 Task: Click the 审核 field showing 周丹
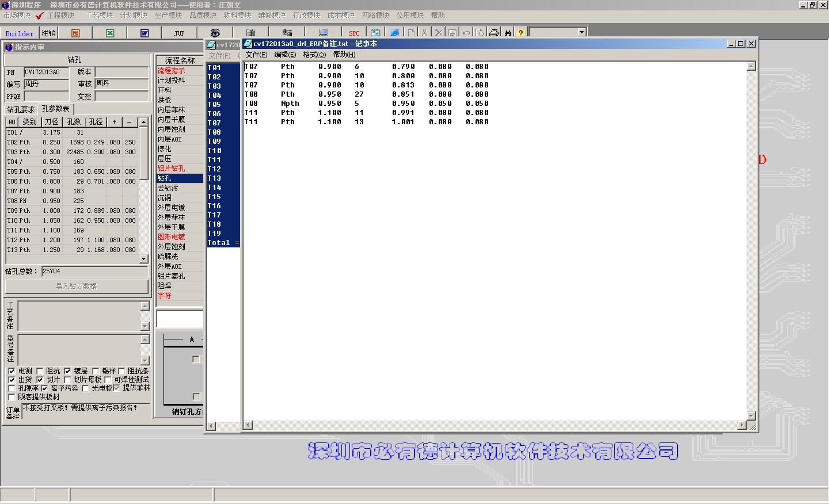point(121,84)
